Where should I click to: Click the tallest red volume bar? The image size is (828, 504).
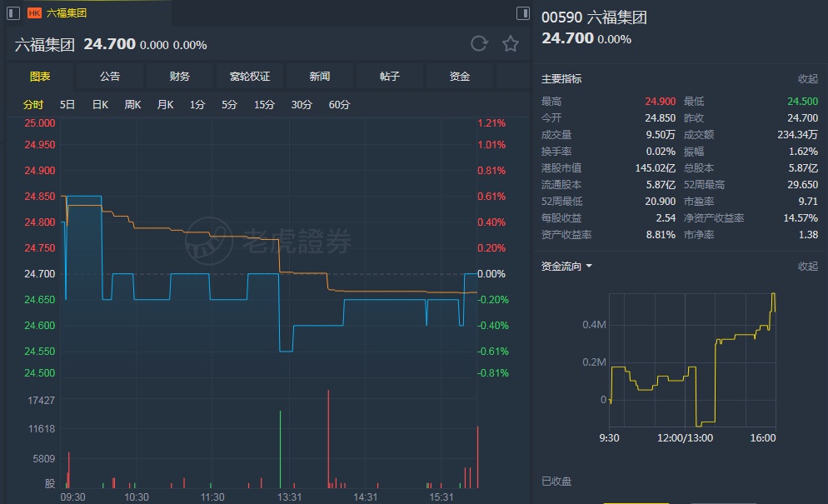click(328, 439)
